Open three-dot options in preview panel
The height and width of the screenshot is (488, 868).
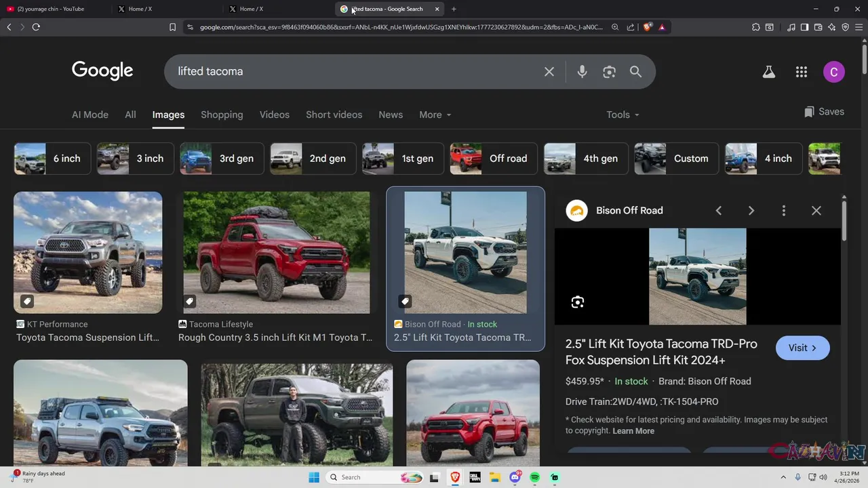[784, 211]
